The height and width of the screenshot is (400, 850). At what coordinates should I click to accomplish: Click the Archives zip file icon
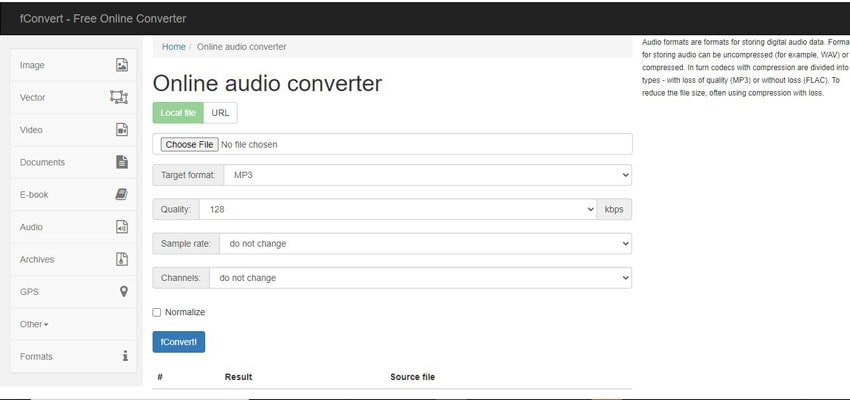coord(122,259)
